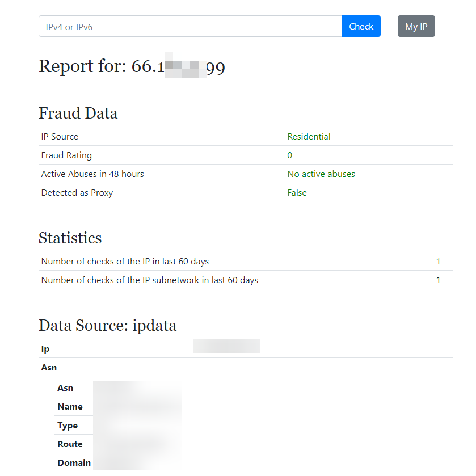Click the Statistics heading
Screen dimensions: 476x476
[70, 238]
